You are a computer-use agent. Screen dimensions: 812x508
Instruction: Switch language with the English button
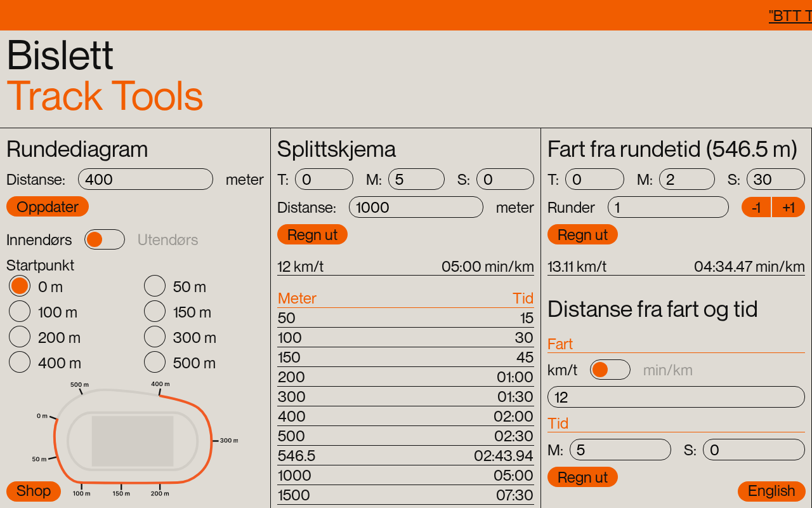(x=771, y=491)
